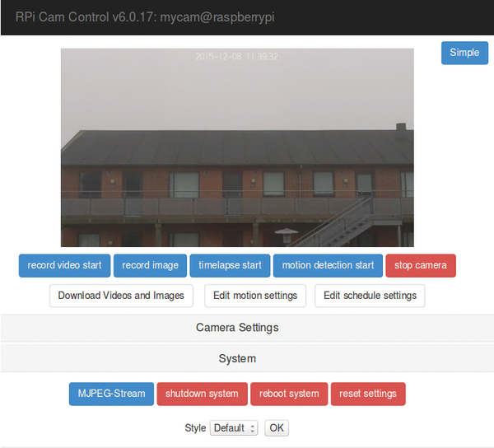Viewport: 494px width, 448px height.
Task: Click reboot system button
Action: (x=289, y=394)
